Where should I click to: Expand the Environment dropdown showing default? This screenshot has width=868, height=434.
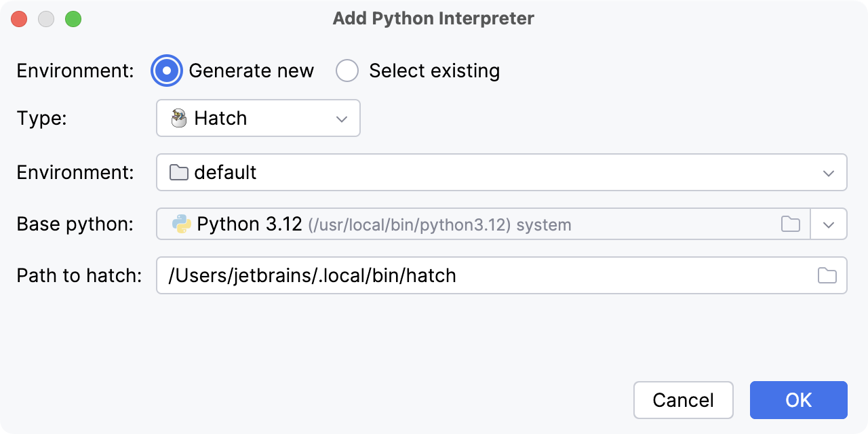click(828, 172)
